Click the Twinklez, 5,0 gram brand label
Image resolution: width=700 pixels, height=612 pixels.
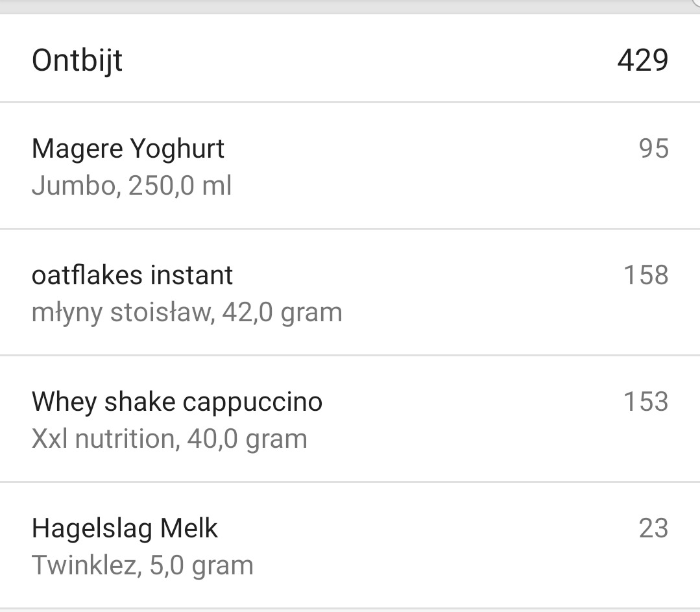click(x=143, y=565)
